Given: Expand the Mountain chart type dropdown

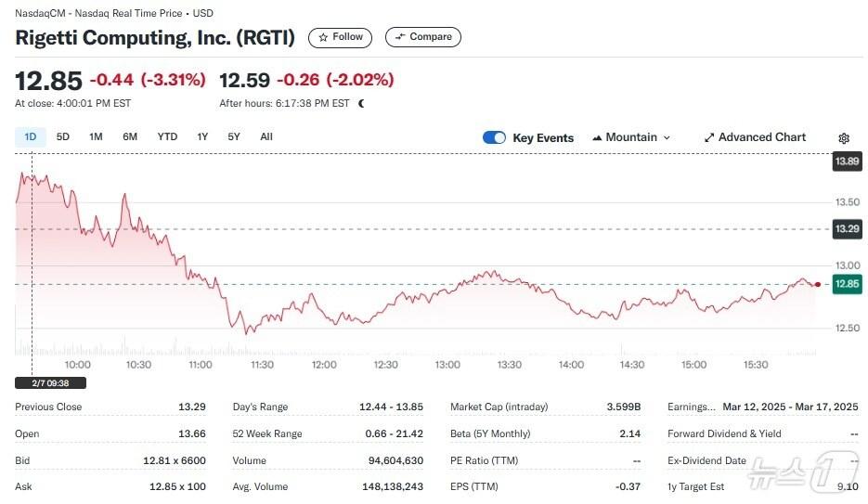Looking at the screenshot, I should pyautogui.click(x=666, y=137).
